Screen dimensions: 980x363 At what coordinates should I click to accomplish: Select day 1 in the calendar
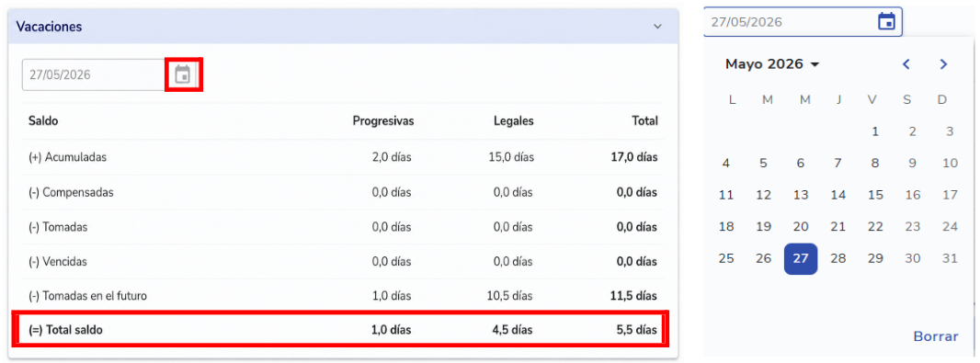point(875,131)
